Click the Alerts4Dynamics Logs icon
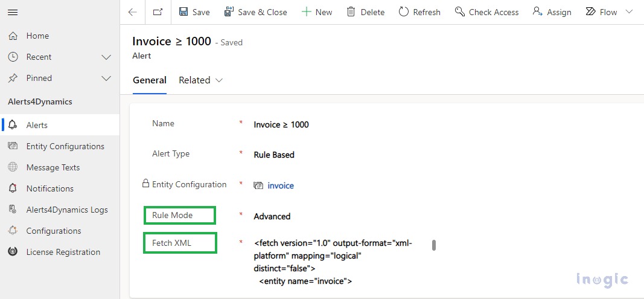Screen dimensions: 644x299 click(x=13, y=210)
